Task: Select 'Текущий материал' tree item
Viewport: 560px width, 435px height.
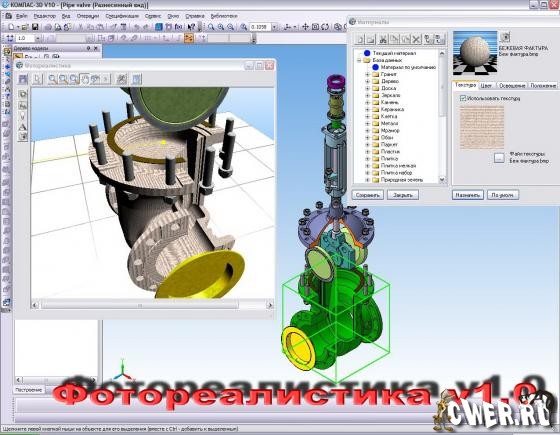Action: [x=394, y=53]
